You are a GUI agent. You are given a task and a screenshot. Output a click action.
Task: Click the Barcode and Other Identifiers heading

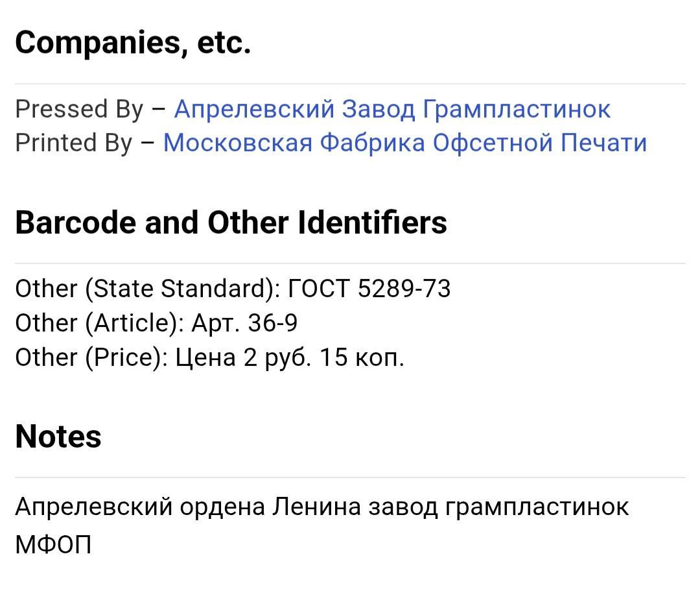tap(231, 222)
